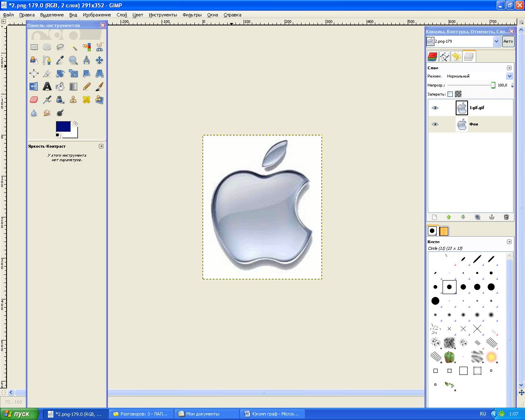
Task: Select the Free Select lasso tool
Action: click(60, 47)
